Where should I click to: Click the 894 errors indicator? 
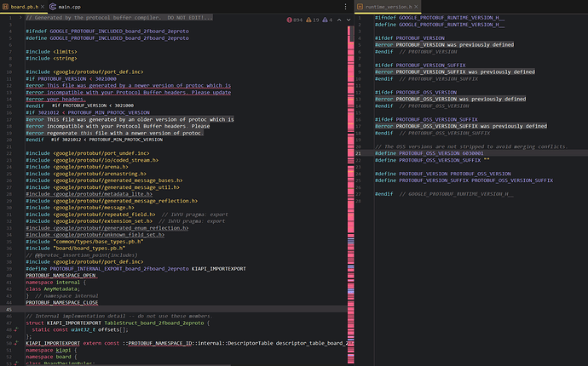(x=294, y=20)
